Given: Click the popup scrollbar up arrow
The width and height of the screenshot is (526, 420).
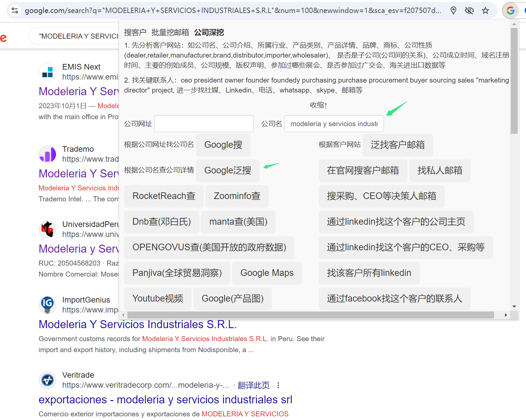Looking at the screenshot, I should (x=514, y=24).
